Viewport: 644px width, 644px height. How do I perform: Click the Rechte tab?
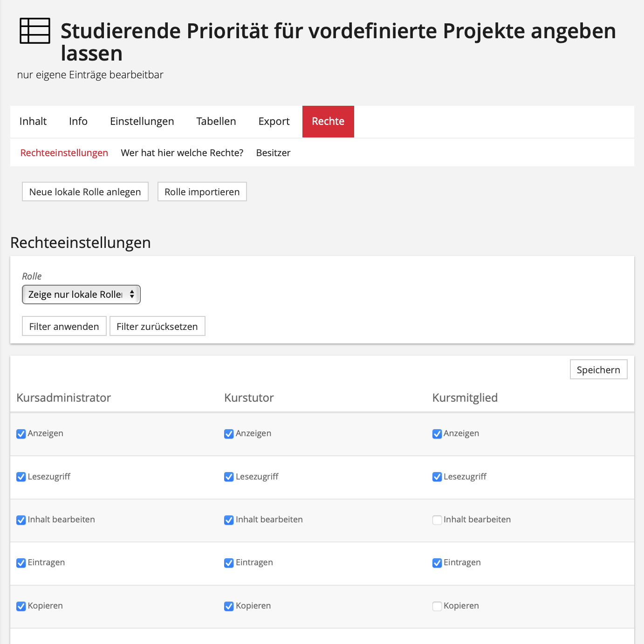pos(328,122)
